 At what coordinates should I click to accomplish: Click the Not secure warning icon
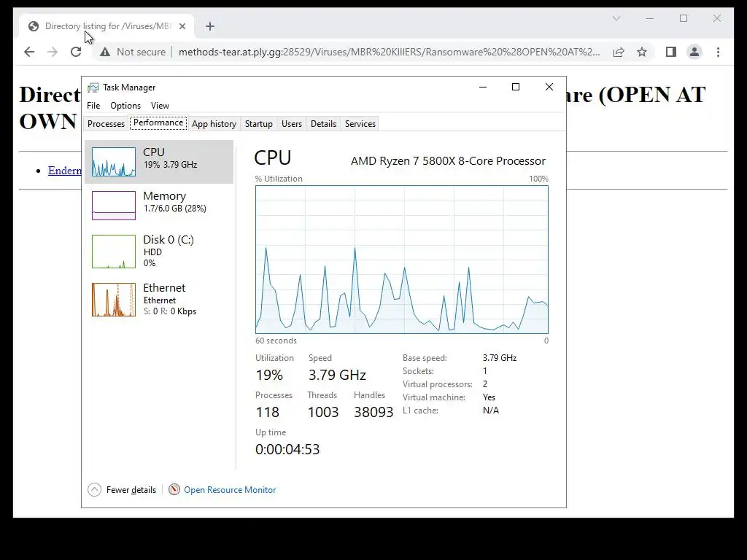(105, 52)
